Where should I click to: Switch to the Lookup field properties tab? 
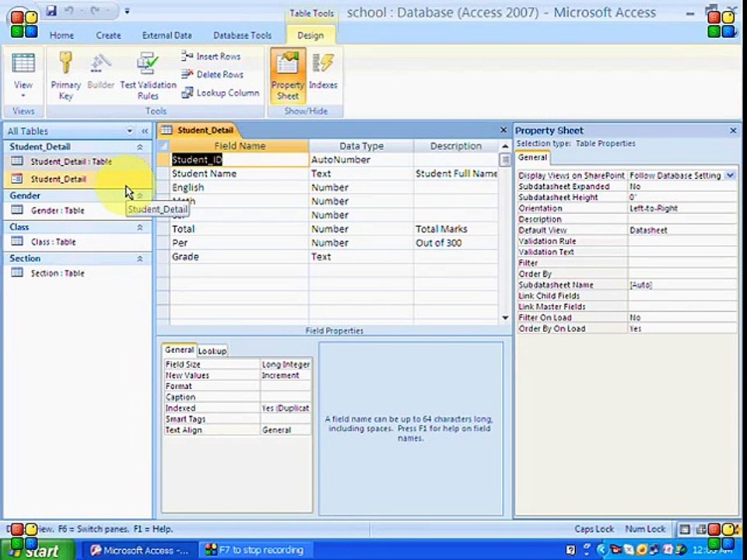(212, 351)
